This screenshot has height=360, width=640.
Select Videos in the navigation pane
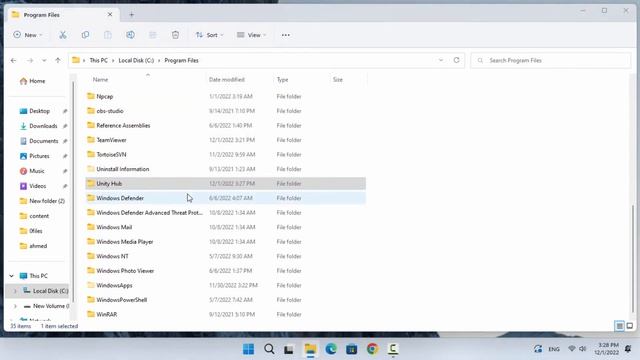click(39, 186)
